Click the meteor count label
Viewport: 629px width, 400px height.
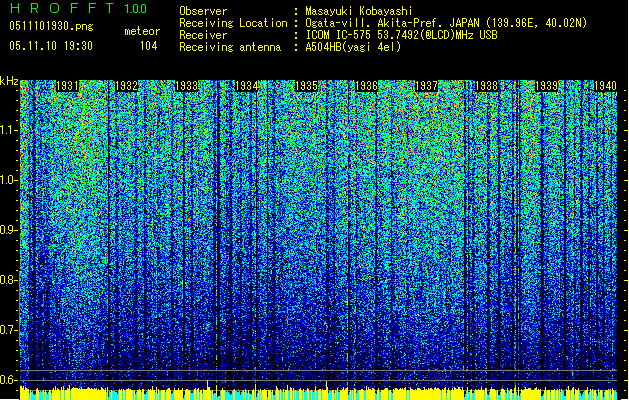click(142, 31)
